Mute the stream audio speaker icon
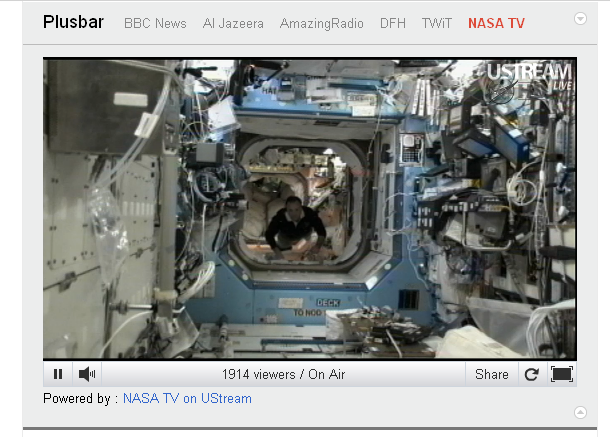 coord(87,374)
